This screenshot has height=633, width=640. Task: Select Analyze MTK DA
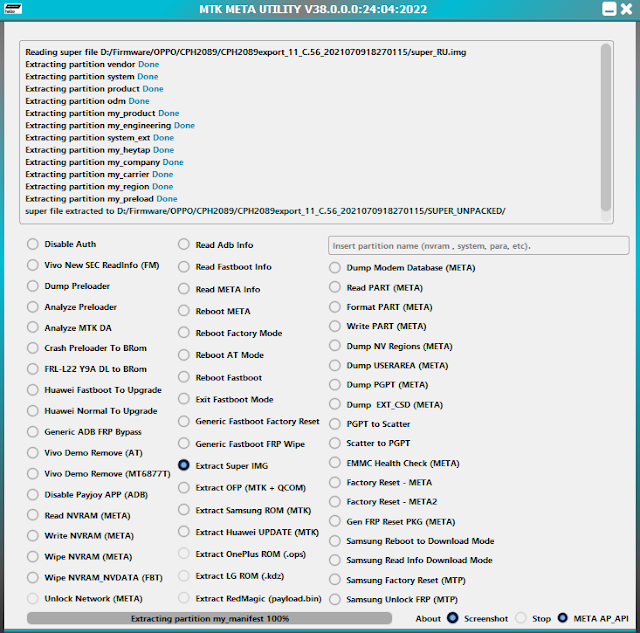tap(33, 327)
